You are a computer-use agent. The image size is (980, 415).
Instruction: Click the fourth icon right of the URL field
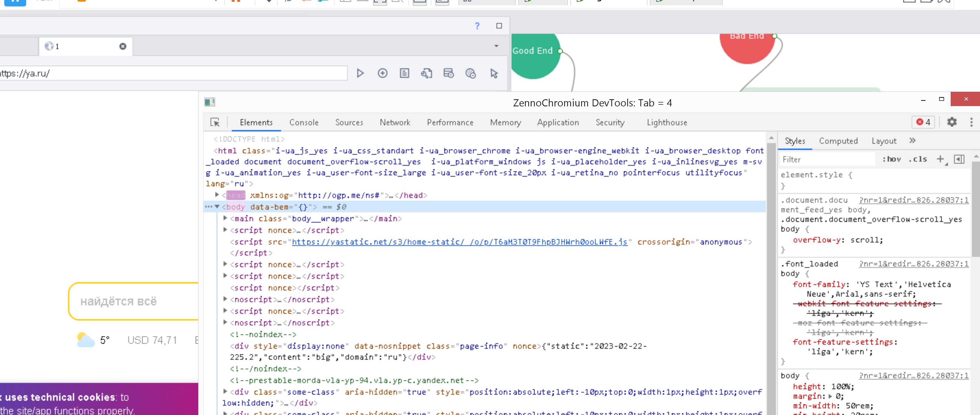click(427, 73)
